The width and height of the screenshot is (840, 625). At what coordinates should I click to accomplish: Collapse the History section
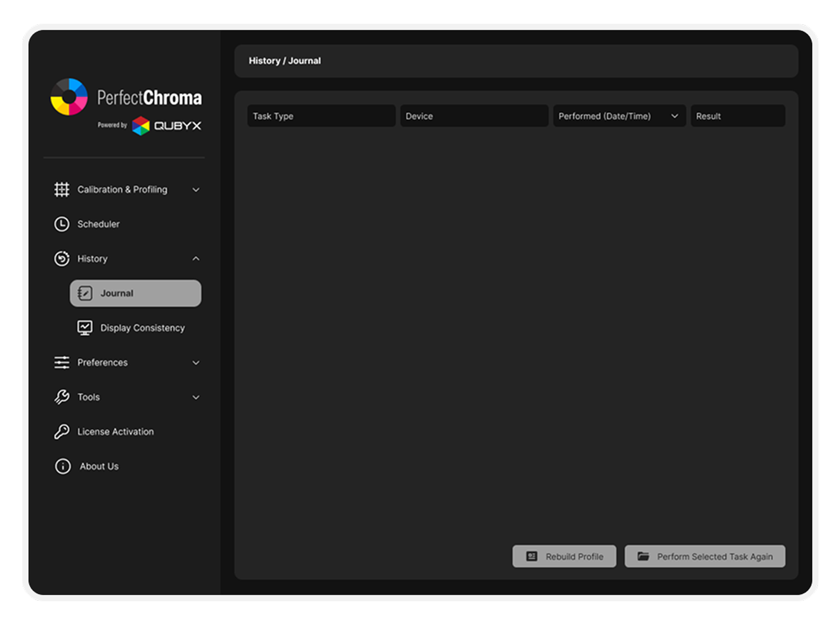196,258
